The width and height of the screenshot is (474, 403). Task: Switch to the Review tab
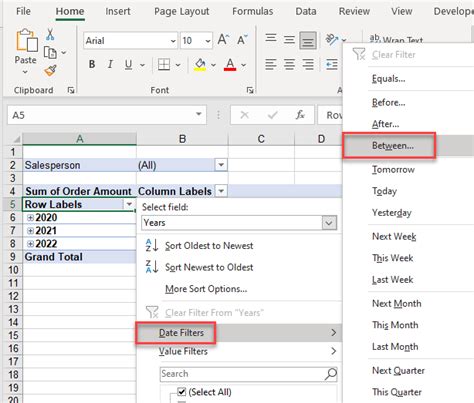[x=354, y=11]
